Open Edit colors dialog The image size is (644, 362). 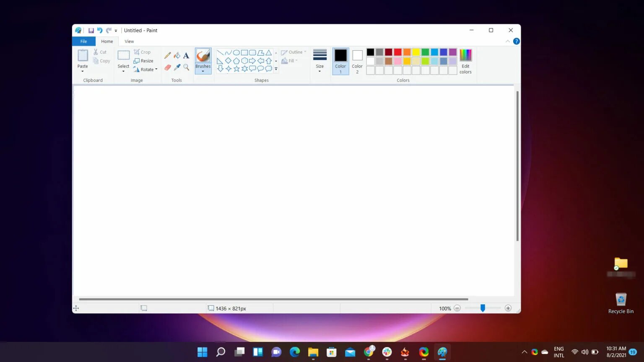click(465, 61)
